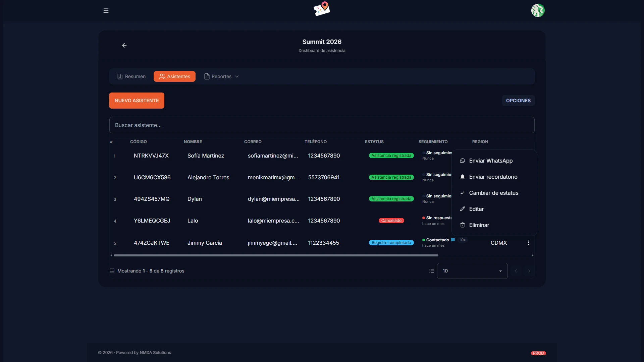Open row actions for Jimmy García
This screenshot has height=362, width=644.
pos(529,243)
